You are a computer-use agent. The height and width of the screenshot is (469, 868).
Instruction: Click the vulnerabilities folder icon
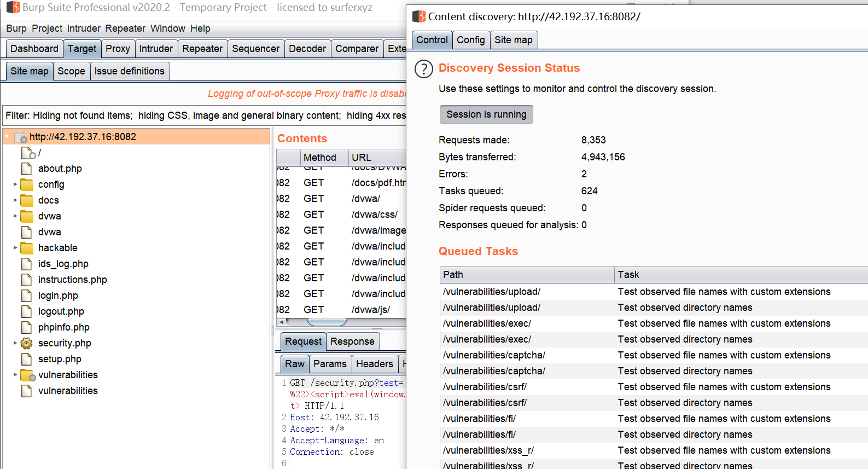27,375
